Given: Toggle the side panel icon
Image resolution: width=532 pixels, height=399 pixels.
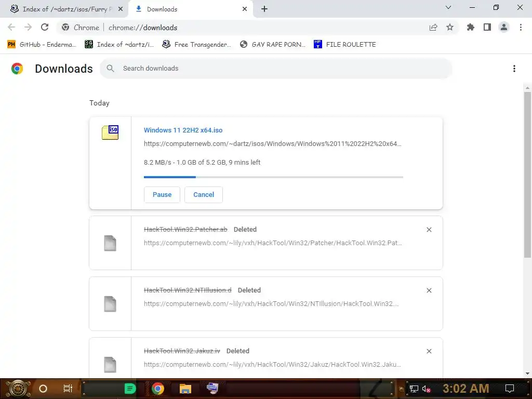Looking at the screenshot, I should (x=487, y=28).
